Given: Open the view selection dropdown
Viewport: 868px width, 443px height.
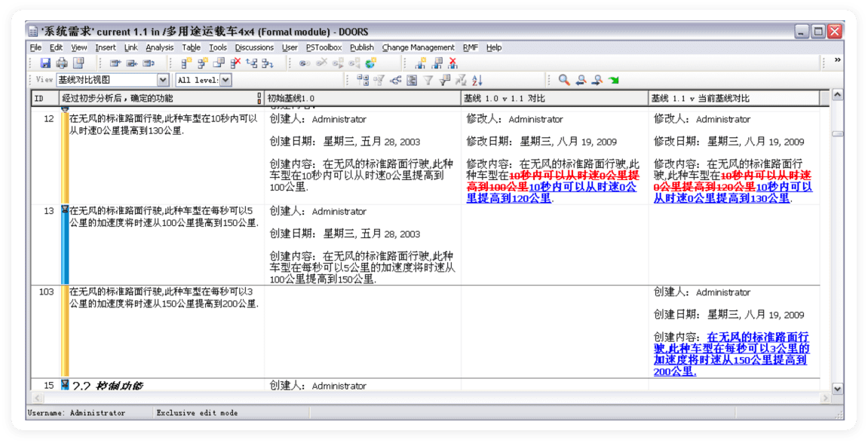Looking at the screenshot, I should 163,80.
